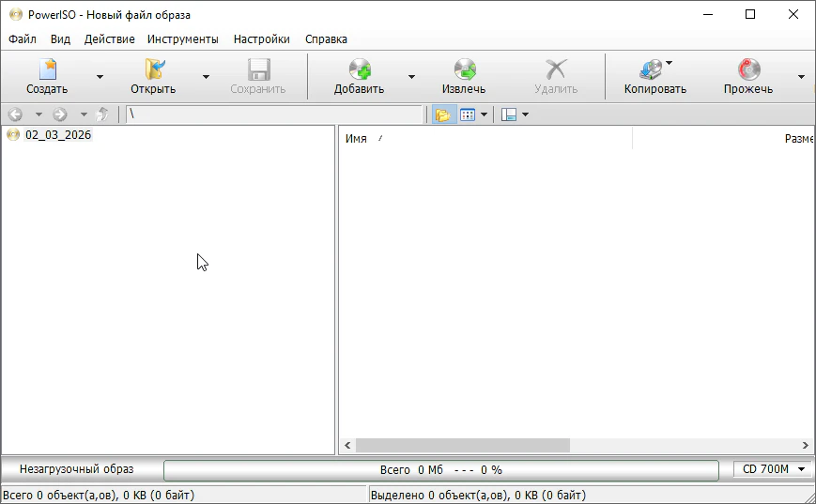Viewport: 816px width, 504px height.
Task: Open the Настройки menu
Action: pos(261,39)
